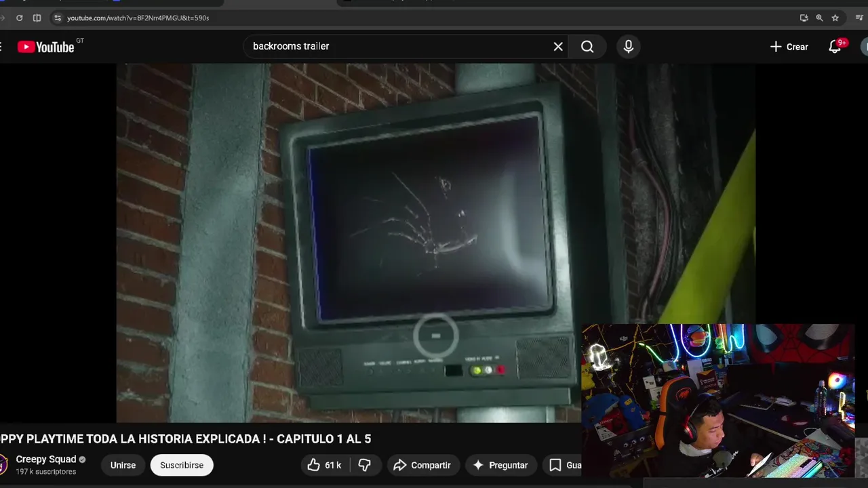The image size is (868, 488).
Task: Open the notifications bell
Action: [835, 47]
